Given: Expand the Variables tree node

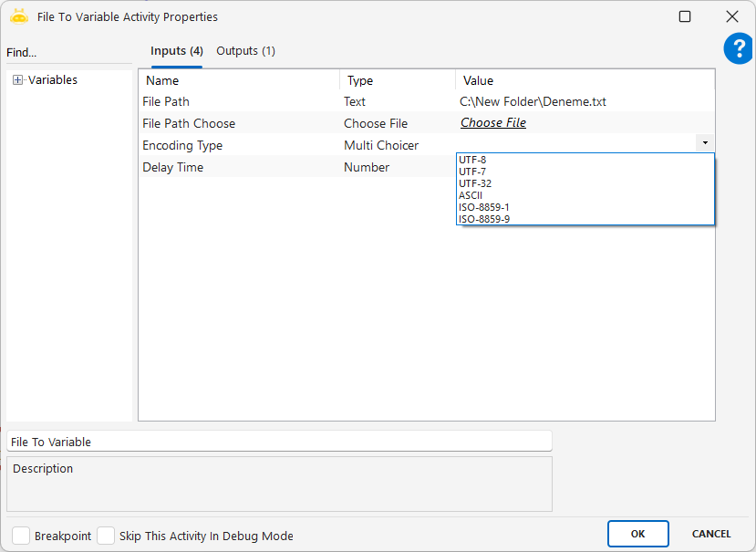Looking at the screenshot, I should (18, 80).
